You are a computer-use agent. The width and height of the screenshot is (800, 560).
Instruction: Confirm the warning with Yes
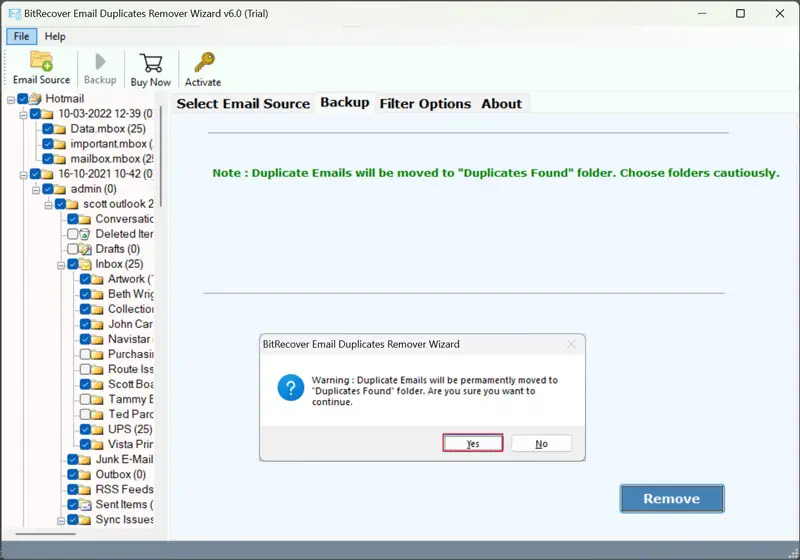(x=473, y=443)
